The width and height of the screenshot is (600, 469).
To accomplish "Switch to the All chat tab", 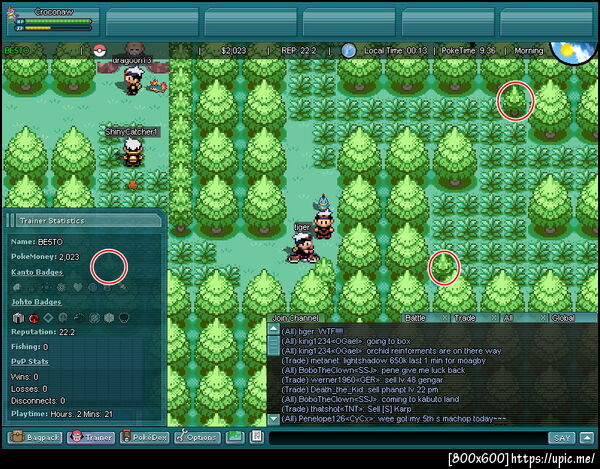I will point(508,318).
